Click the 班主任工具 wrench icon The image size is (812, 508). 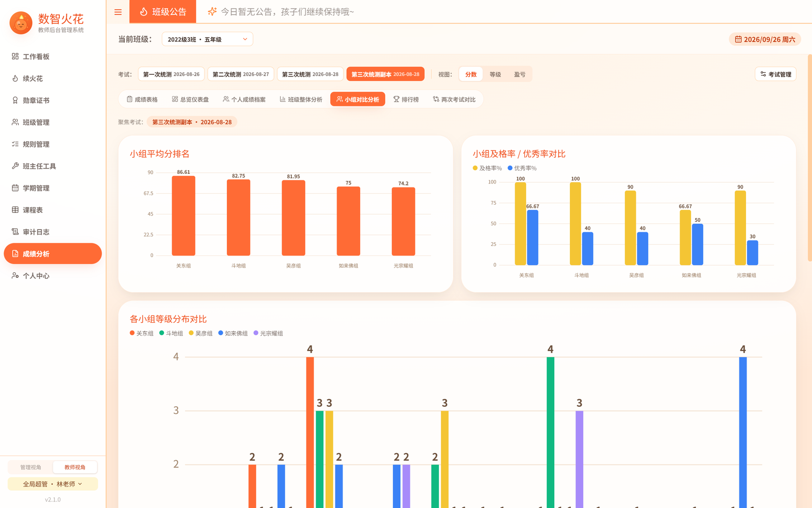point(15,166)
